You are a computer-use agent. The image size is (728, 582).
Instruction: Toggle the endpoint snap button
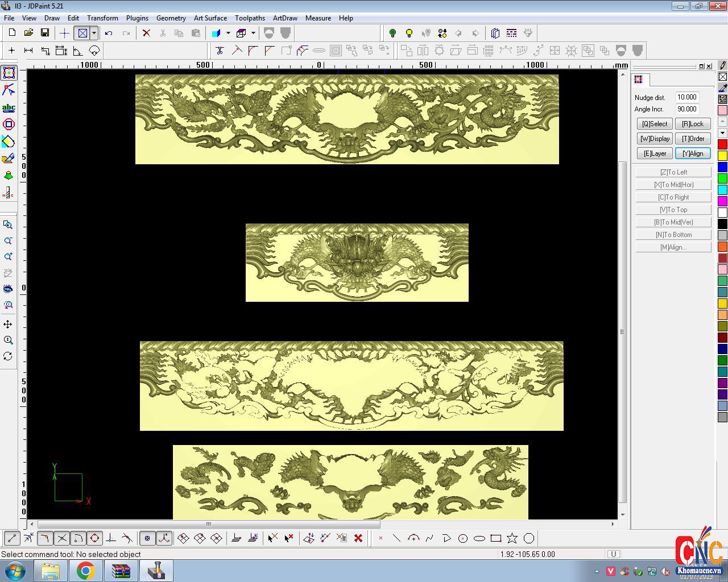click(11, 538)
